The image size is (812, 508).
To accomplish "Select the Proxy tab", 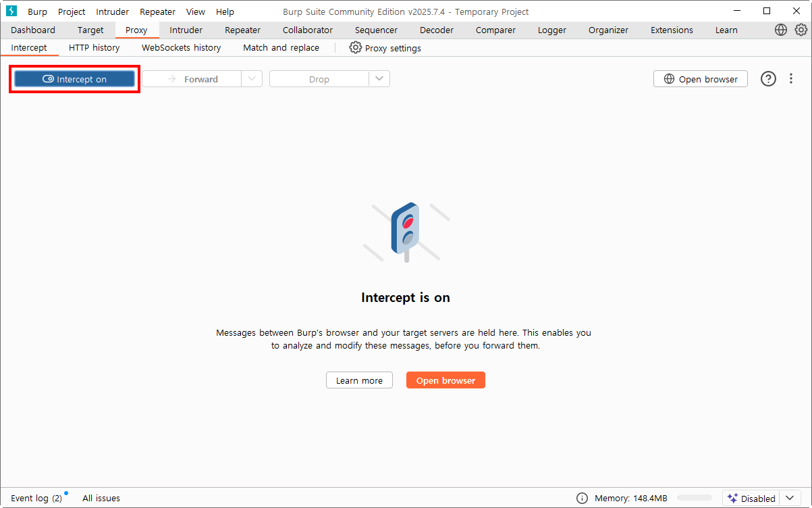I will [136, 30].
